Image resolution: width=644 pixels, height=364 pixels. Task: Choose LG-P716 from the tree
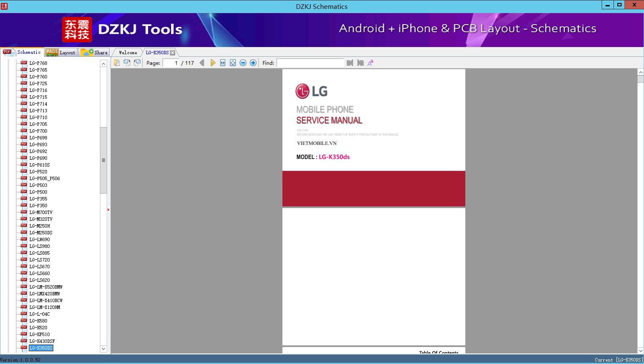tap(38, 90)
